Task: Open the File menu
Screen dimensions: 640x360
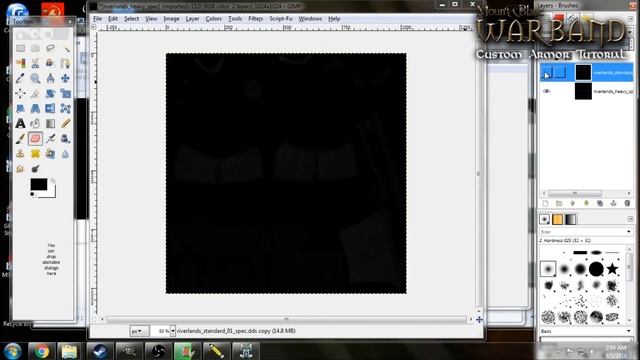Action: coord(98,19)
